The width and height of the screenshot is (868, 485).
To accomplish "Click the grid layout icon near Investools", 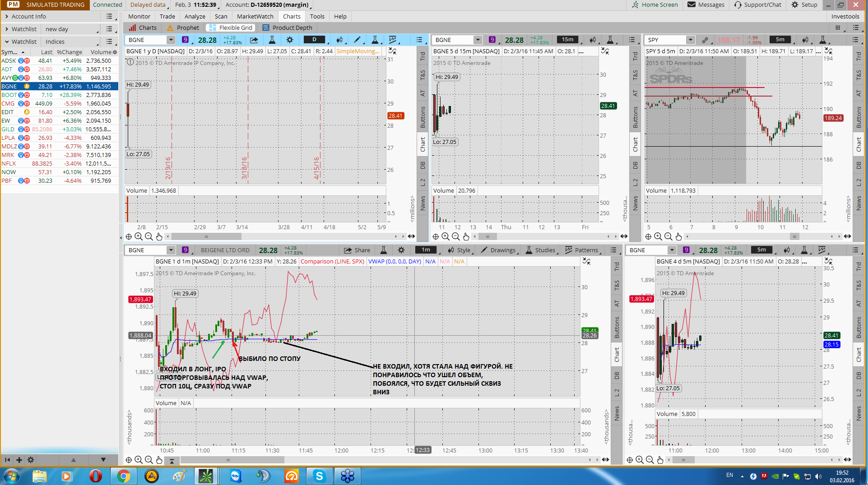I will click(838, 28).
